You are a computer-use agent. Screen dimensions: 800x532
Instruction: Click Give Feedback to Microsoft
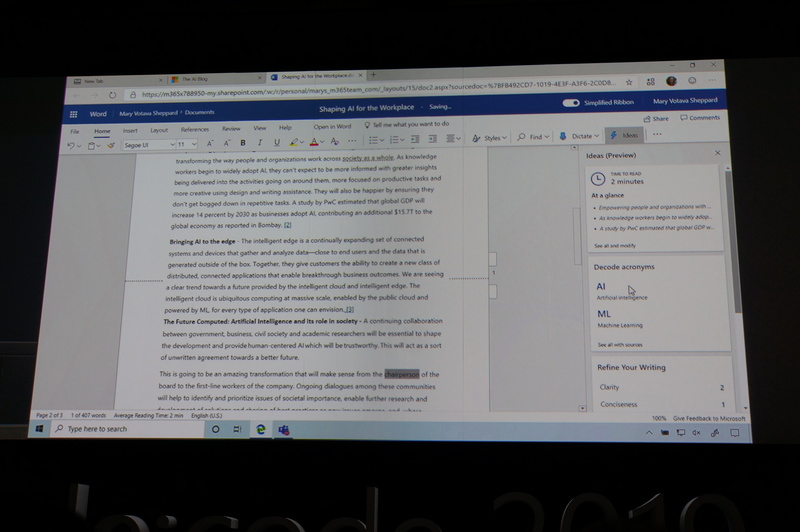click(709, 418)
